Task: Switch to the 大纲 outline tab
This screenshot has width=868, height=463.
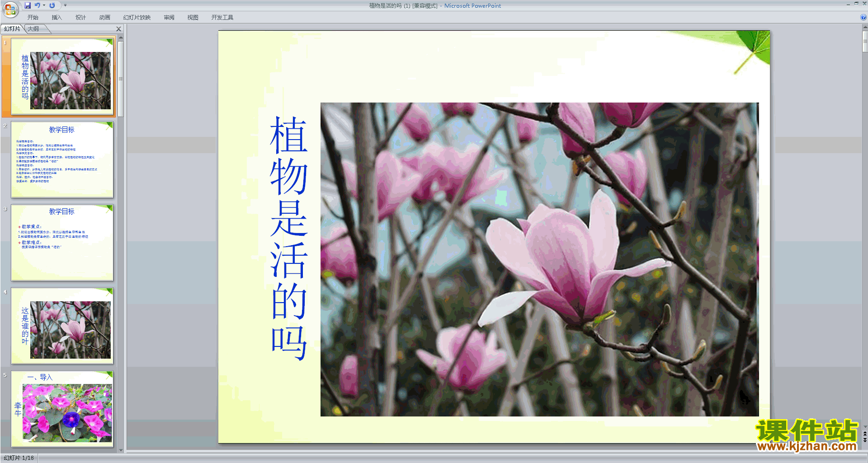Action: [x=33, y=29]
